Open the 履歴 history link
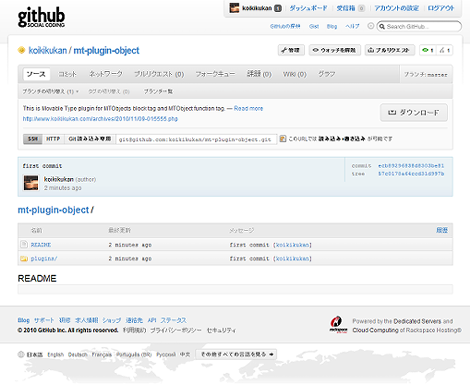Image resolution: width=470 pixels, height=384 pixels. (442, 230)
